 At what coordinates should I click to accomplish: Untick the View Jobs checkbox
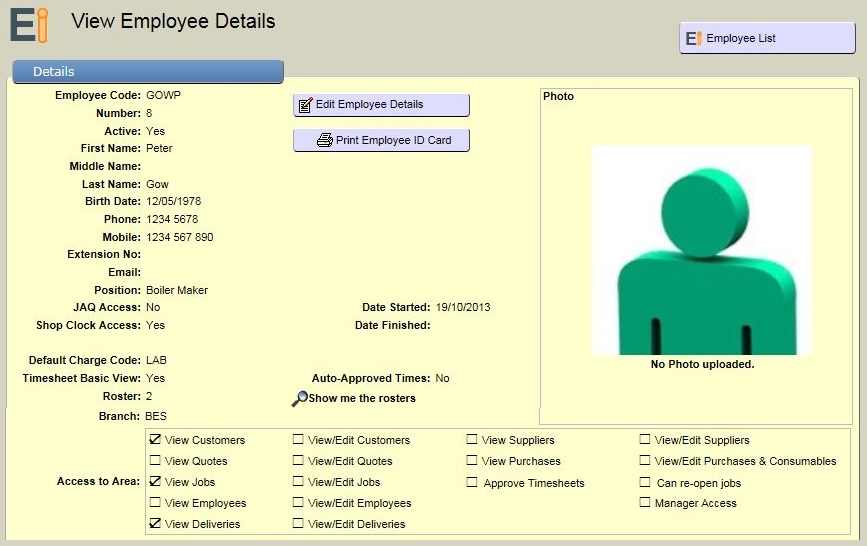155,482
